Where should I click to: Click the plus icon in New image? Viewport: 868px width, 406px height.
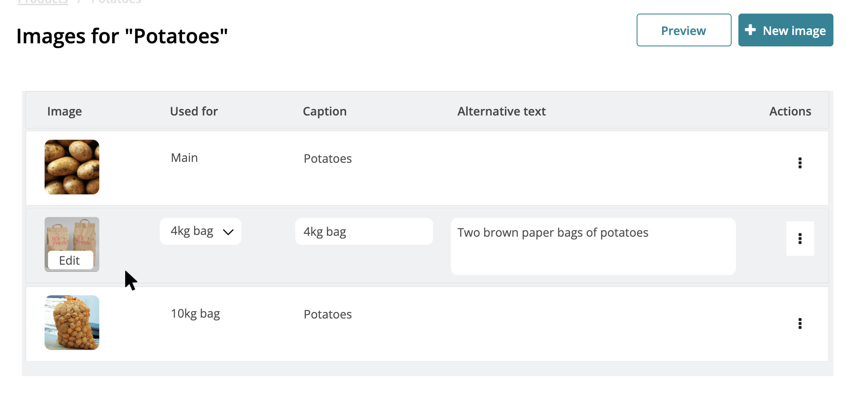click(x=750, y=30)
